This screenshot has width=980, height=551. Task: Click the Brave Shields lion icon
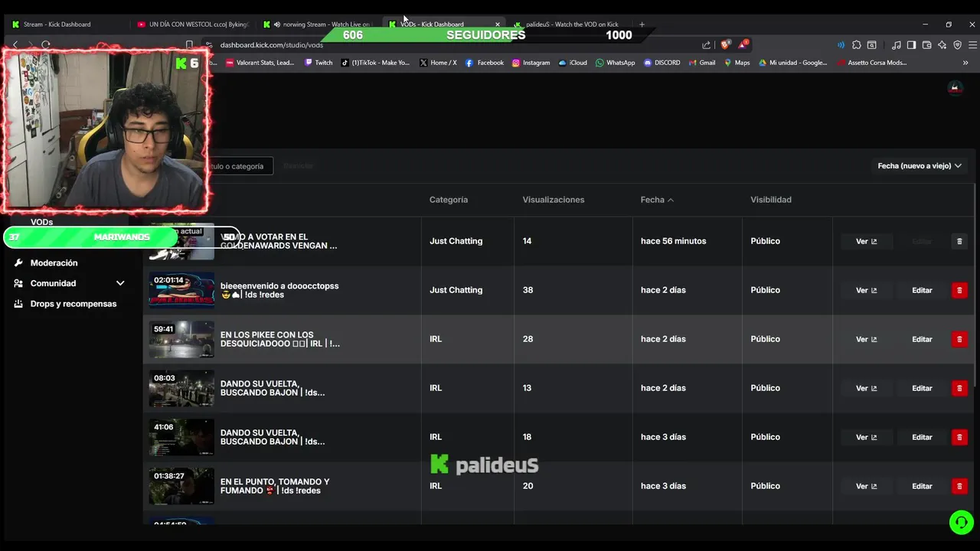coord(725,44)
